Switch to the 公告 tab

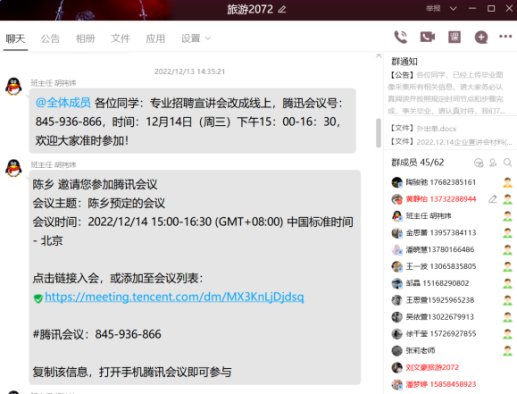[x=50, y=39]
